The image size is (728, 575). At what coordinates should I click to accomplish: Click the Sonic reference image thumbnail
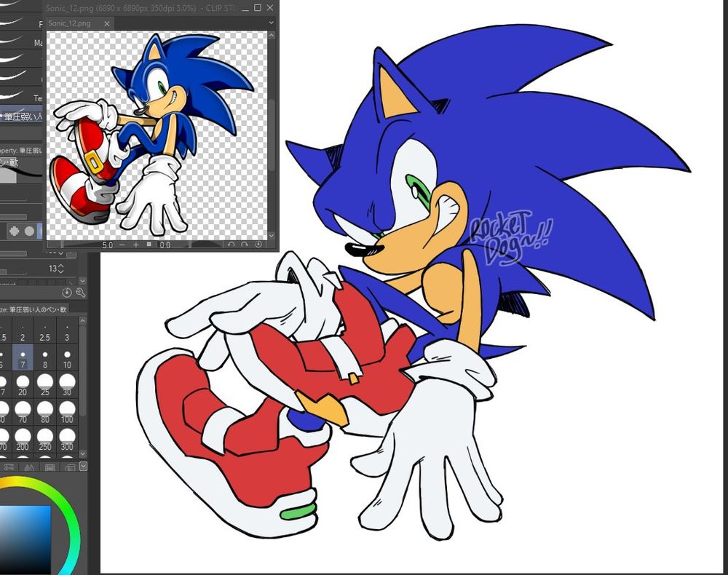coord(157,135)
